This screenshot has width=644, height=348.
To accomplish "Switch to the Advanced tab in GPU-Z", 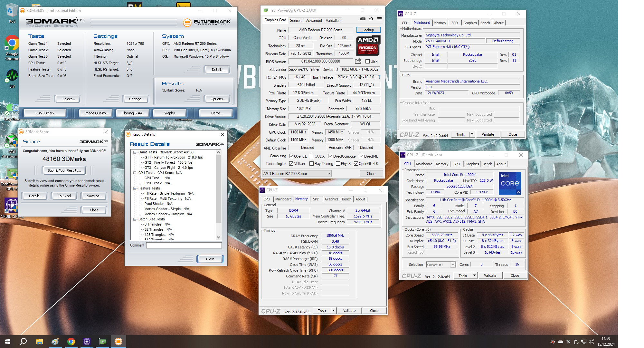I will coord(314,21).
